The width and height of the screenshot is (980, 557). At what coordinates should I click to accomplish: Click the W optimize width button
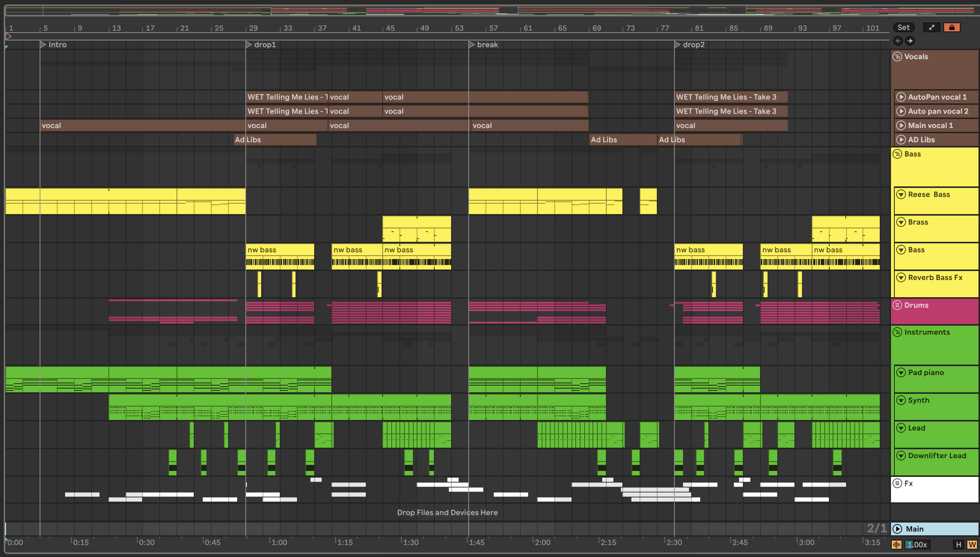972,545
